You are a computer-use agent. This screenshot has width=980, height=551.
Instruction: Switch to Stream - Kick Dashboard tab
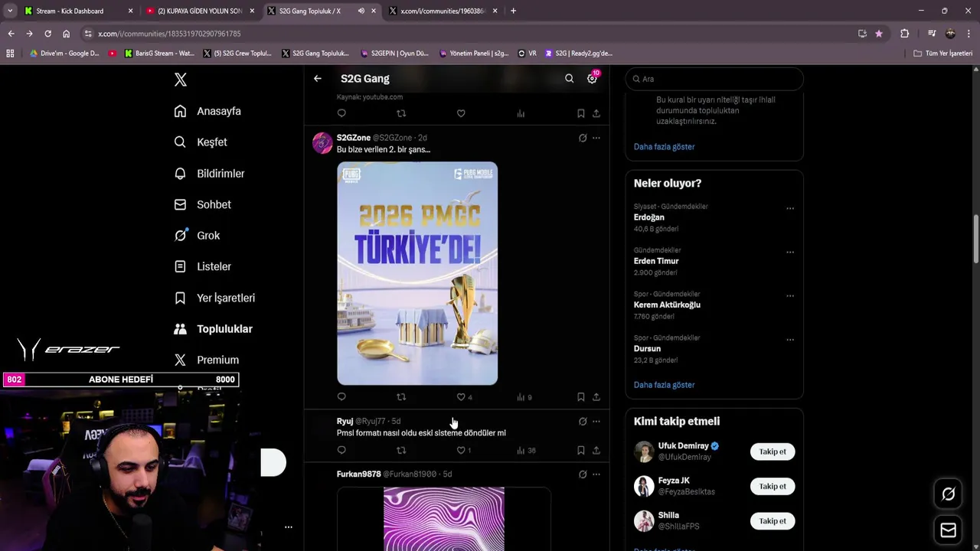click(x=77, y=11)
